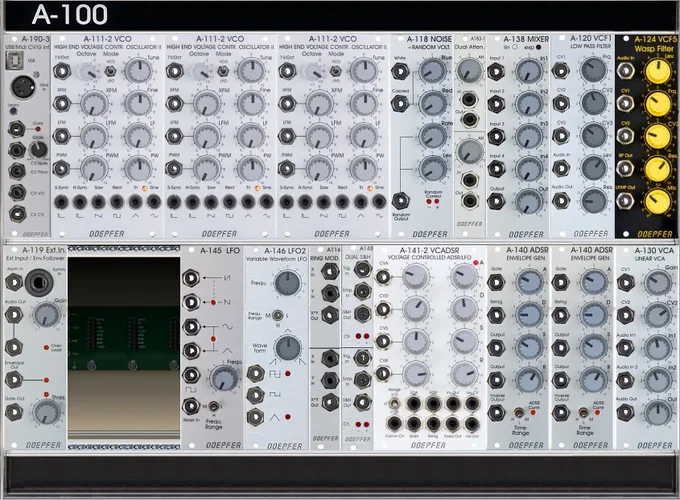This screenshot has width=680, height=500.
Task: Click the CV1 jack on A-120 VCF1
Action: coord(561,71)
